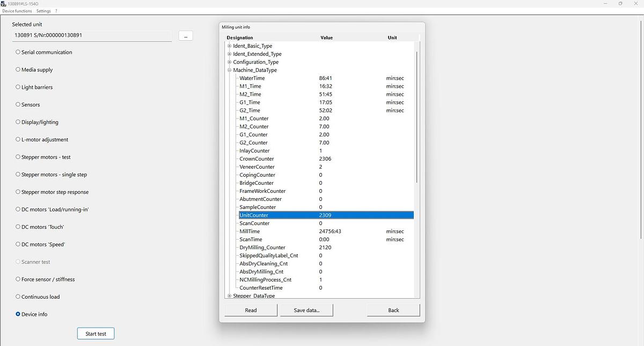Expand the Configuration_Type tree node
The width and height of the screenshot is (644, 346).
(x=230, y=62)
